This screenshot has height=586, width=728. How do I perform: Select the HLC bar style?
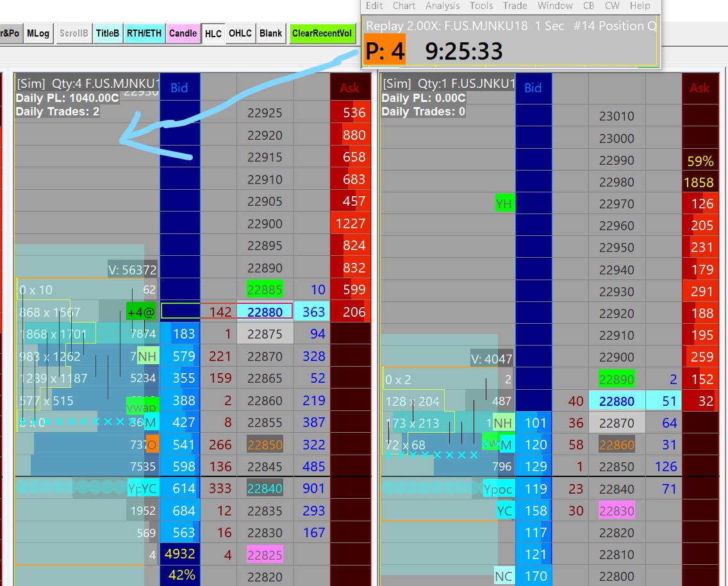click(x=213, y=34)
